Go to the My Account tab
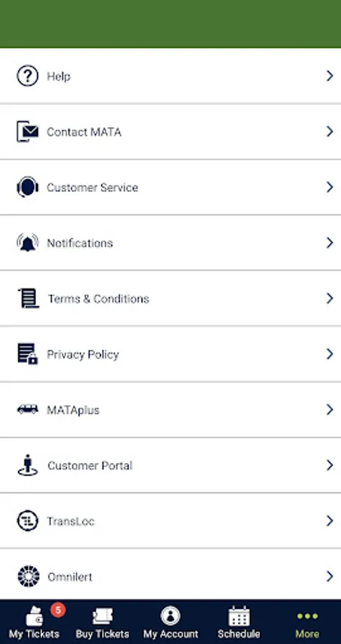 point(170,622)
